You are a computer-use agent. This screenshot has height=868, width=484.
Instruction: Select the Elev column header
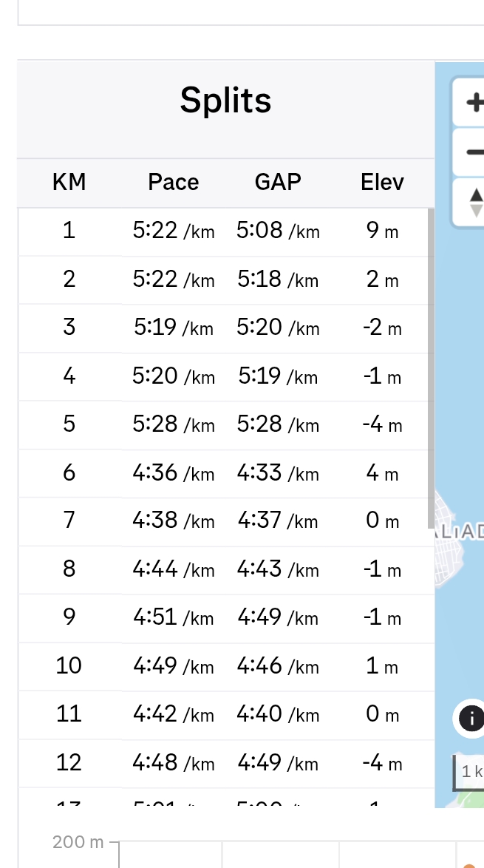point(382,182)
